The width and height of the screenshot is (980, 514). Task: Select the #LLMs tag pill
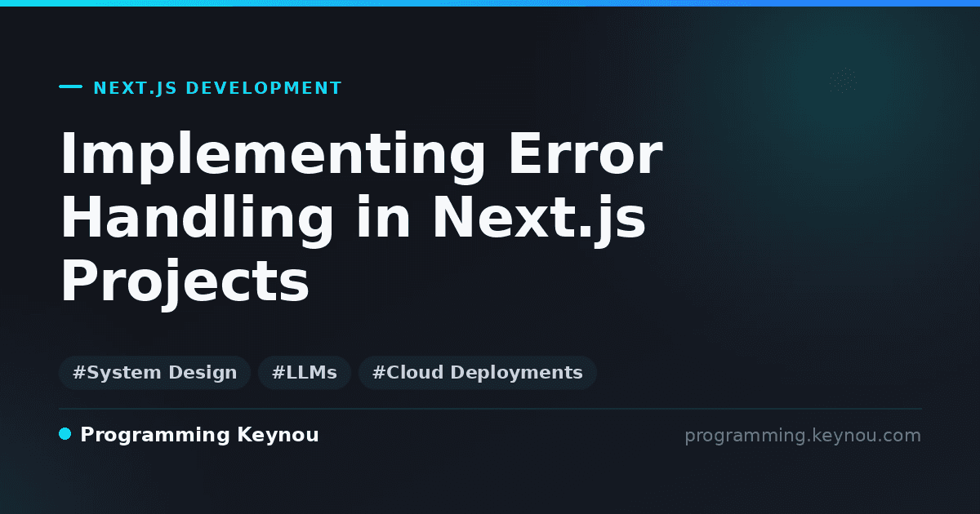click(x=305, y=373)
